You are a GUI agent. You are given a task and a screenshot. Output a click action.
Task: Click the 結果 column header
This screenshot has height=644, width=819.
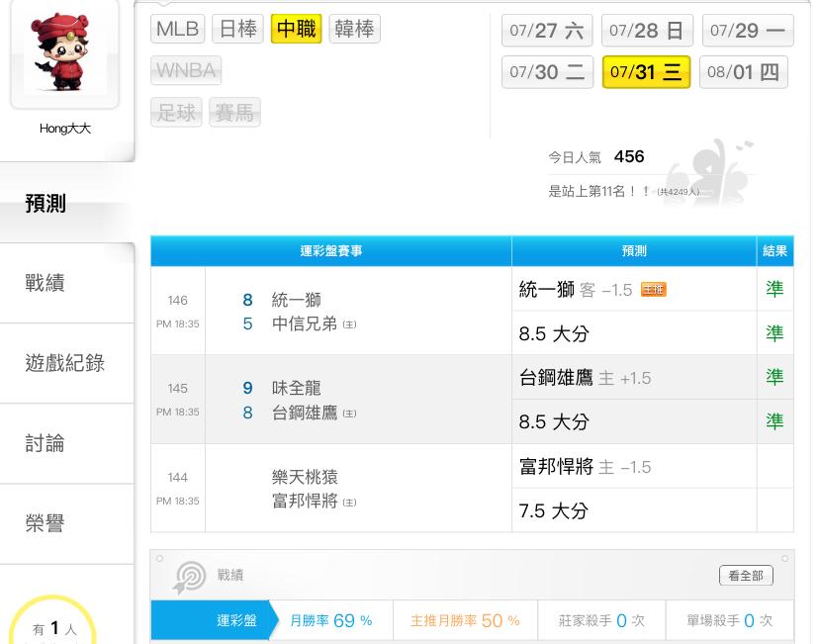pyautogui.click(x=775, y=251)
